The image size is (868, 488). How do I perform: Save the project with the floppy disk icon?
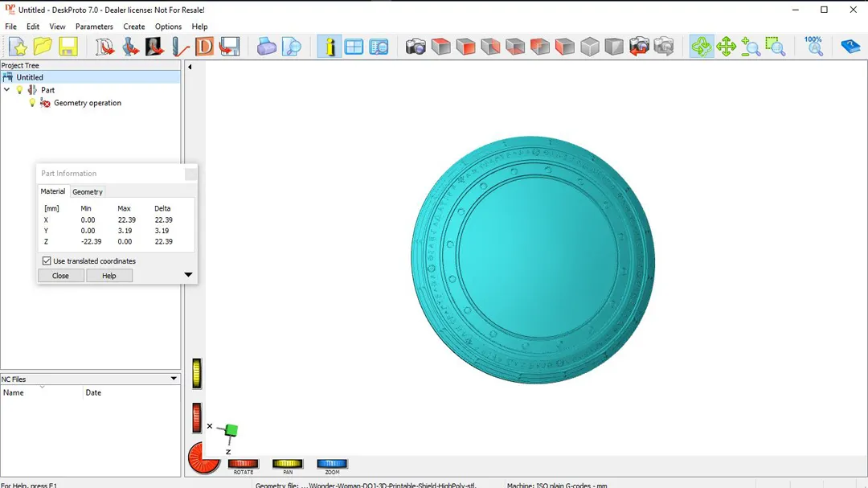click(x=68, y=47)
